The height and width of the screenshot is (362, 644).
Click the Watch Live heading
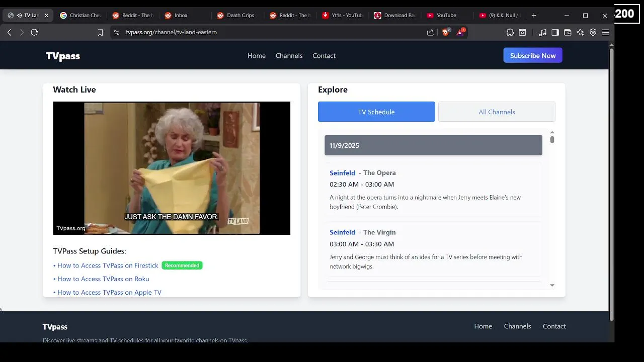(74, 89)
